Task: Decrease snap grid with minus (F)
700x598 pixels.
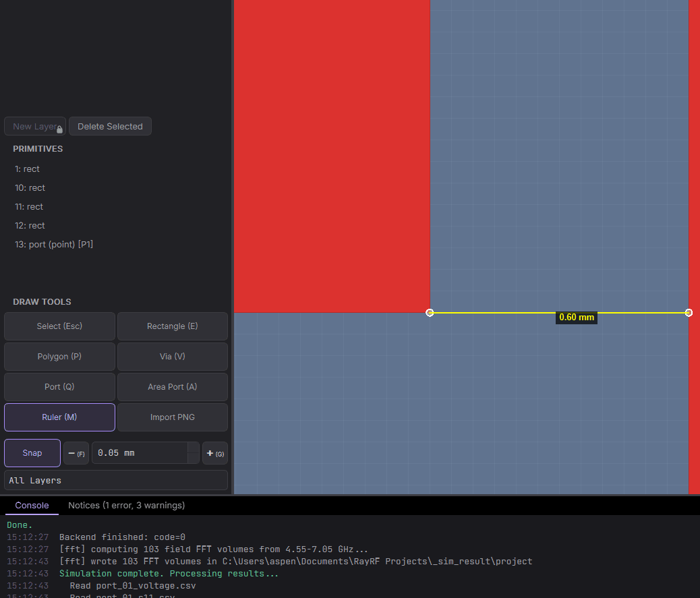Action: pos(76,454)
